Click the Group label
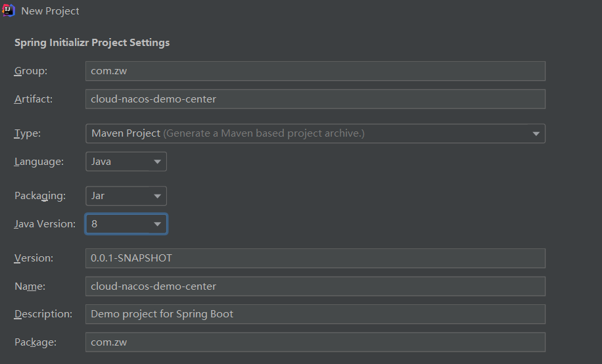This screenshot has height=364, width=602. (x=31, y=71)
